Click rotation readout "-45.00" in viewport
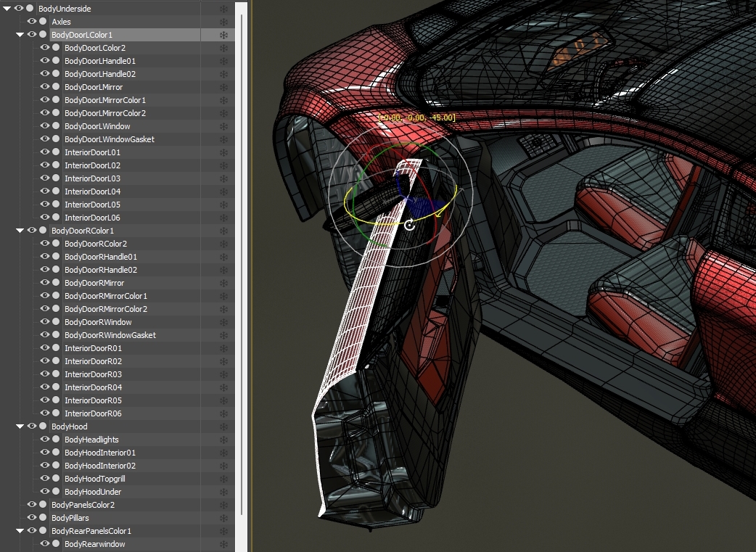The width and height of the screenshot is (756, 552). pyautogui.click(x=440, y=118)
